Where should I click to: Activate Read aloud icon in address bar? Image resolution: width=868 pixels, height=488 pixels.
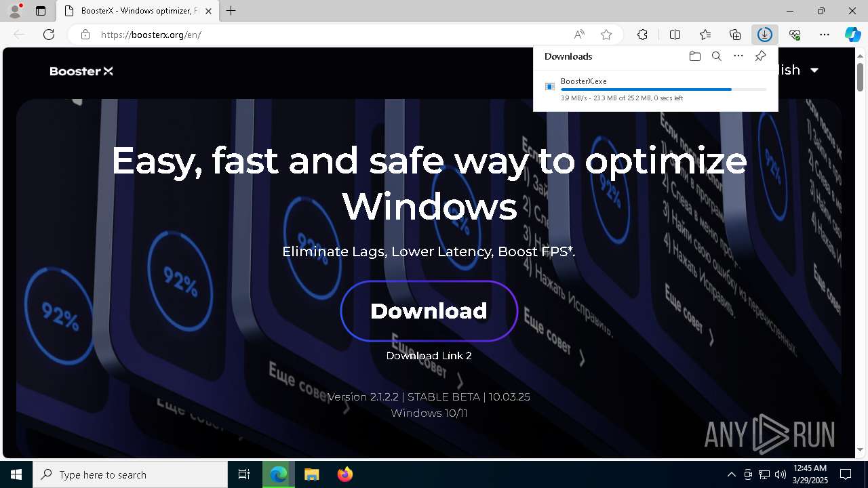(579, 35)
